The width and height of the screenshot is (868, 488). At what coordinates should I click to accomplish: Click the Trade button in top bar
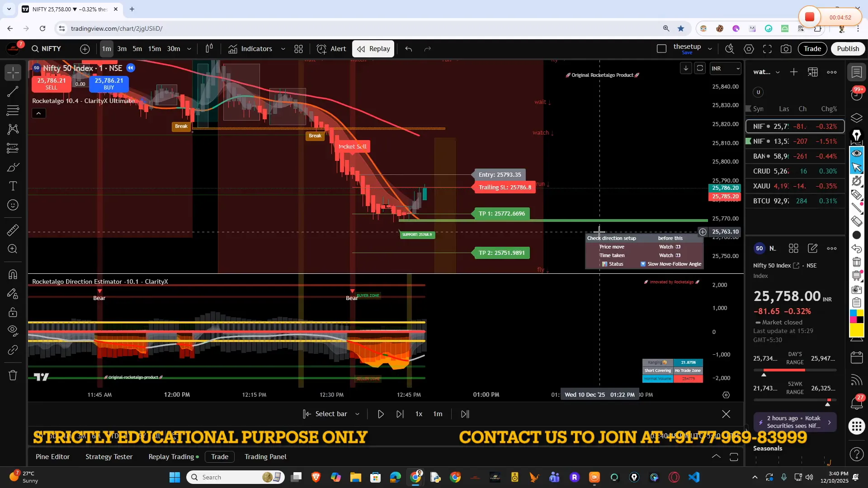click(812, 49)
